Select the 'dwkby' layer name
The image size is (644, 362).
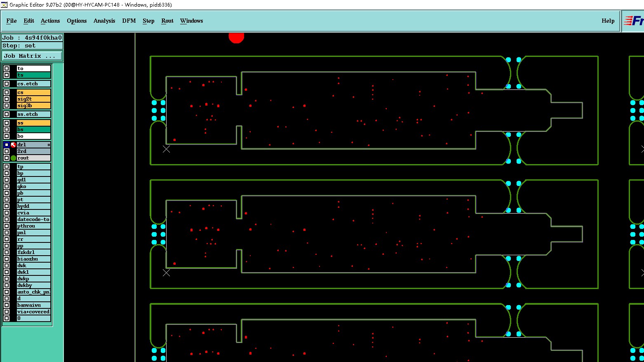point(33,285)
